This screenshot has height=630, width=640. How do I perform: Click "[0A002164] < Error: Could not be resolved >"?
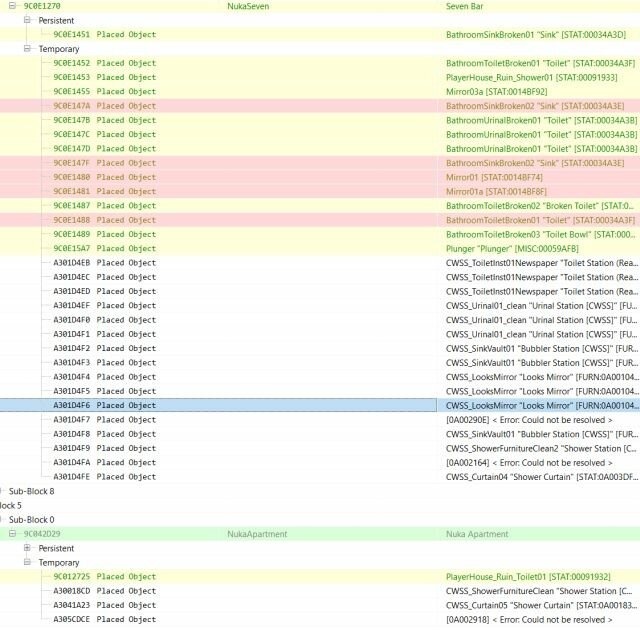point(529,462)
